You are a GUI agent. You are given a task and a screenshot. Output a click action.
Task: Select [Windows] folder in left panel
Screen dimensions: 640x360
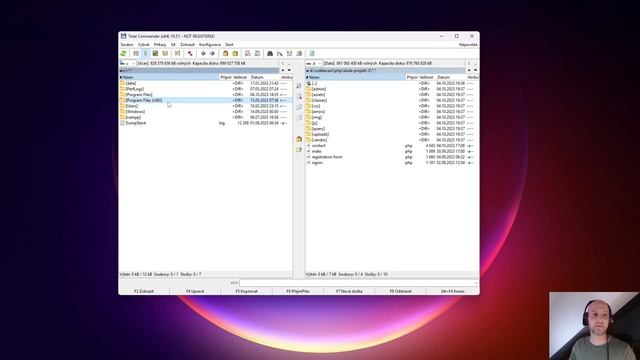coord(205,112)
